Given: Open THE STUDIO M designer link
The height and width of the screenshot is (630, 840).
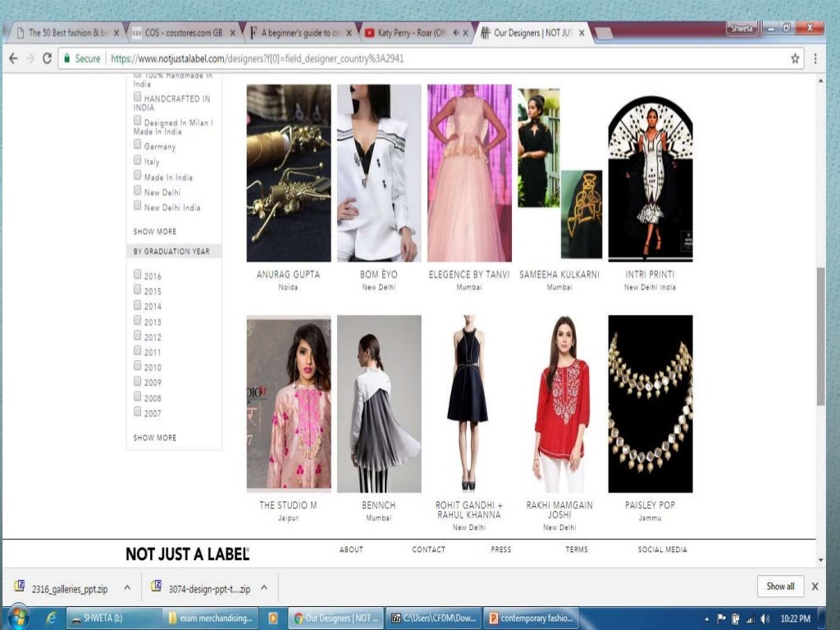Looking at the screenshot, I should click(x=288, y=505).
